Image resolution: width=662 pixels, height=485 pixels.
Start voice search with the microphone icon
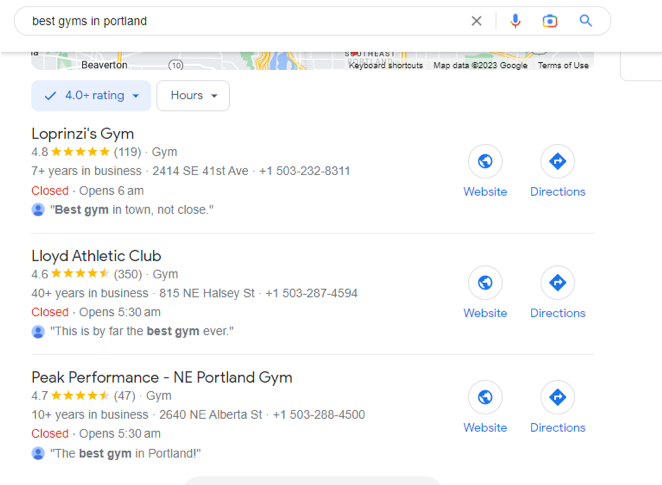click(x=515, y=21)
